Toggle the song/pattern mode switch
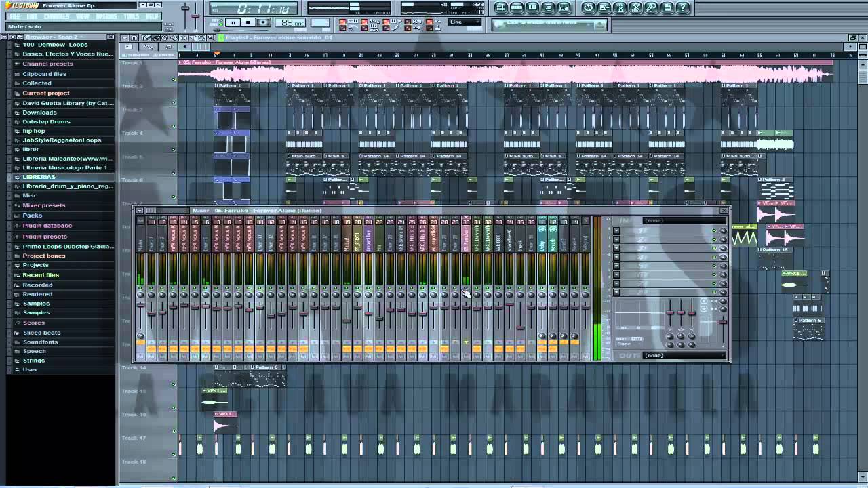The image size is (868, 488). click(x=216, y=22)
